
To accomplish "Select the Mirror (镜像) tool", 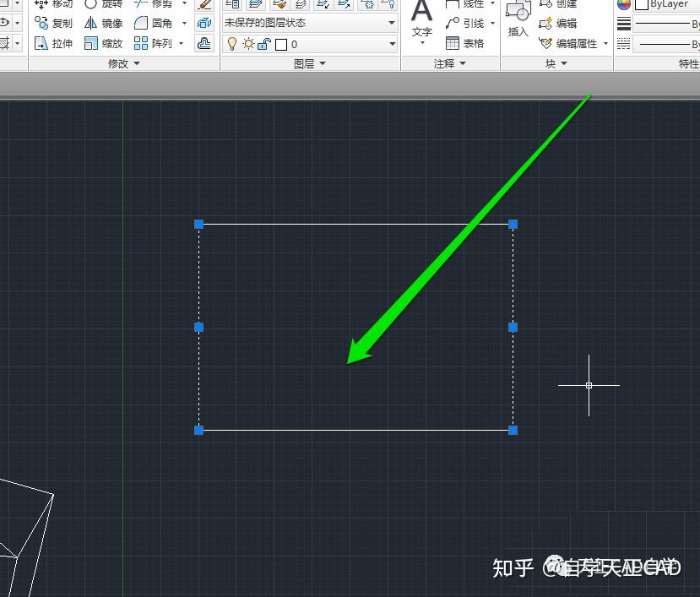I will [x=103, y=23].
